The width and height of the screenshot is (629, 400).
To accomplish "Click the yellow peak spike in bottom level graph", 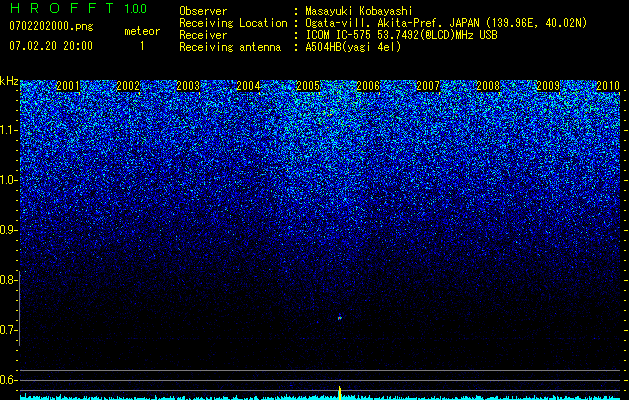I will pyautogui.click(x=340, y=393).
